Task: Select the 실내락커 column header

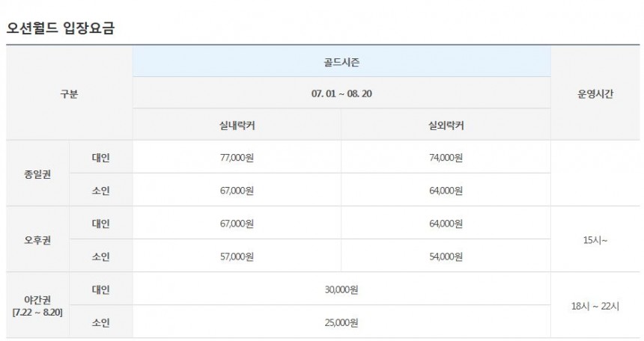Action: (237, 125)
